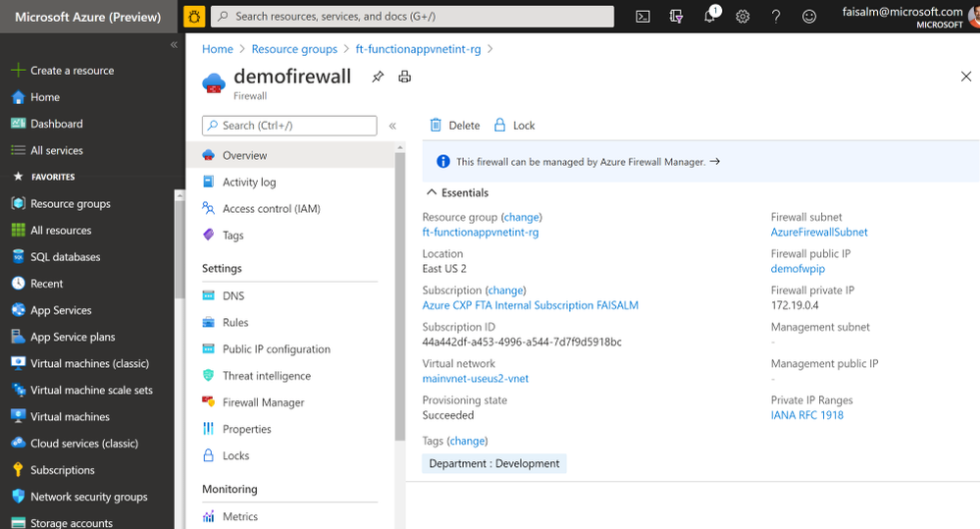Pin demofirewall to dashboard
This screenshot has width=980, height=529.
(x=378, y=77)
